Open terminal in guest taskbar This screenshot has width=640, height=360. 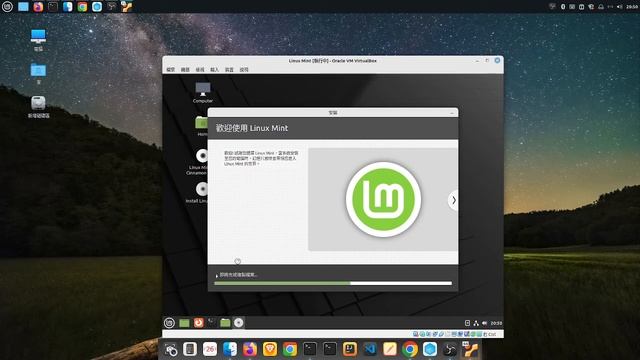(x=212, y=323)
